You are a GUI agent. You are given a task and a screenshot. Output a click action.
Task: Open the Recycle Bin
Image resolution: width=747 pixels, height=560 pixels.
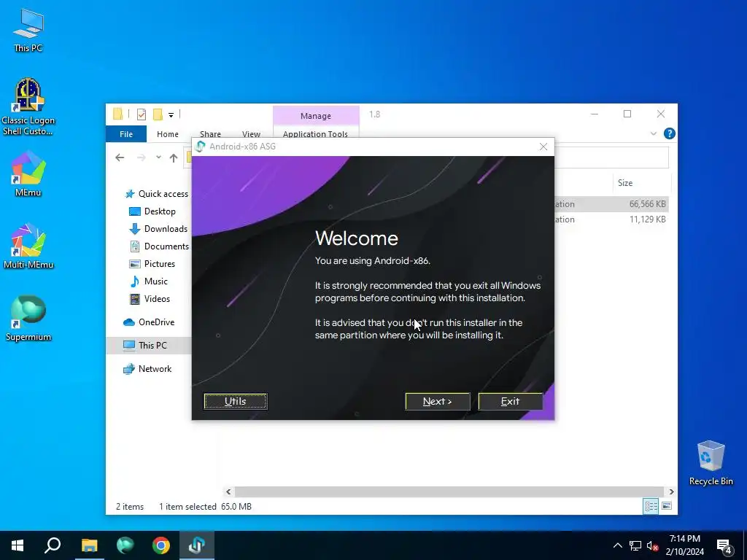click(711, 462)
